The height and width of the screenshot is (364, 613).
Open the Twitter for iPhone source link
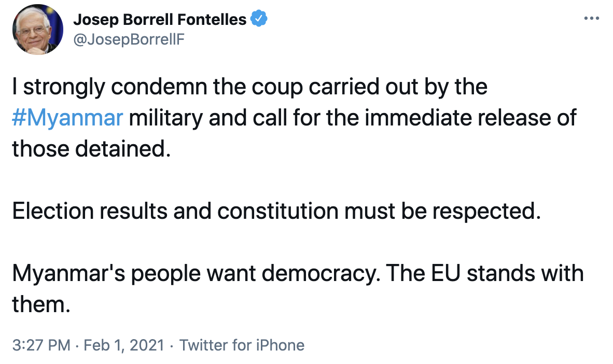pos(242,345)
